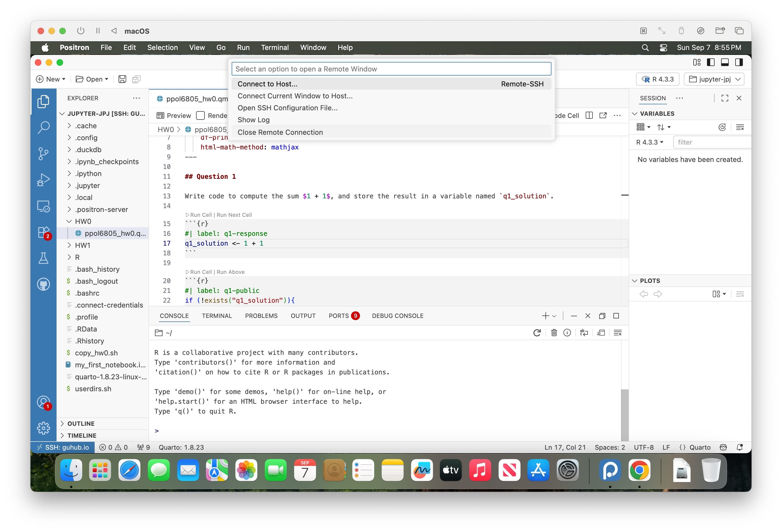Viewport: 782px width, 532px height.
Task: Expand the .cache folder
Action: (69, 126)
